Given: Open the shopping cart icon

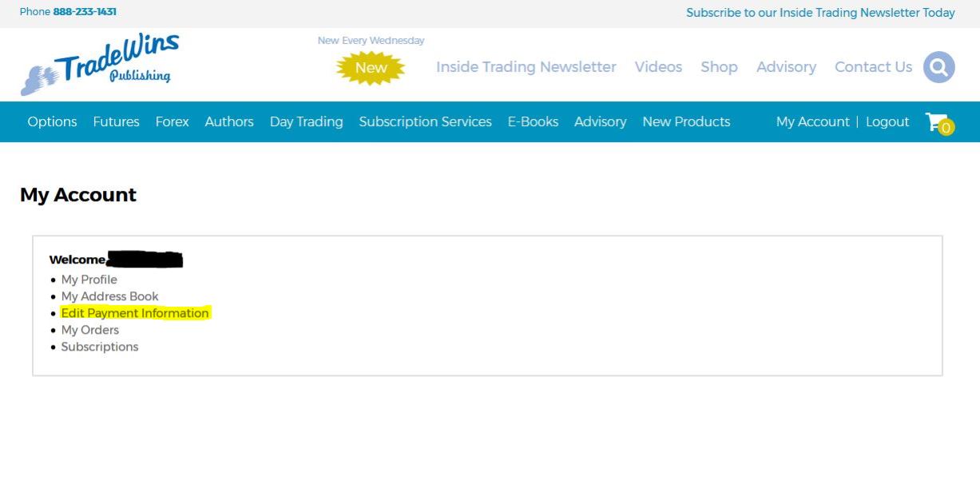Looking at the screenshot, I should click(x=938, y=123).
